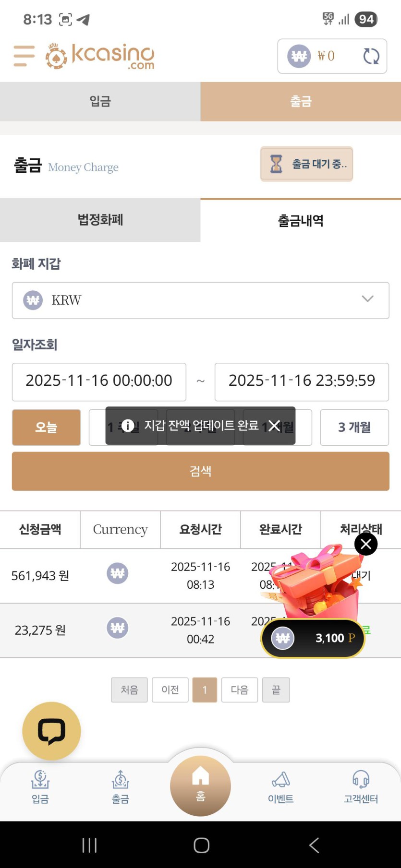Image resolution: width=401 pixels, height=868 pixels.
Task: Click the start date input field
Action: (x=99, y=381)
